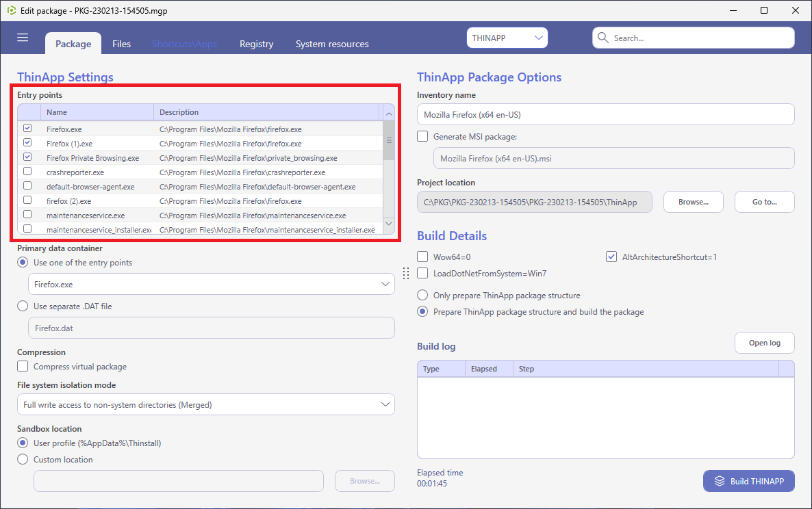The width and height of the screenshot is (812, 509).
Task: Click the Build log Type column header
Action: (x=441, y=369)
